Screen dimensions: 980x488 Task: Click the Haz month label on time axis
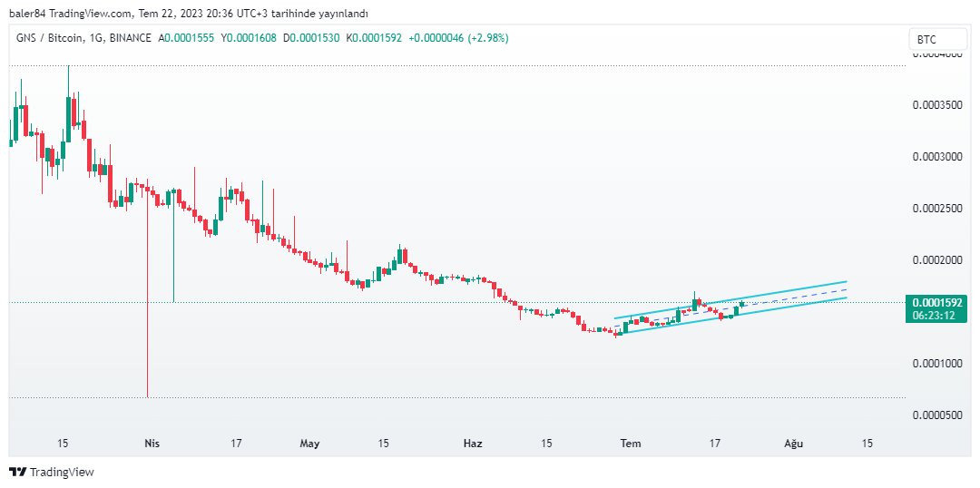pos(473,443)
